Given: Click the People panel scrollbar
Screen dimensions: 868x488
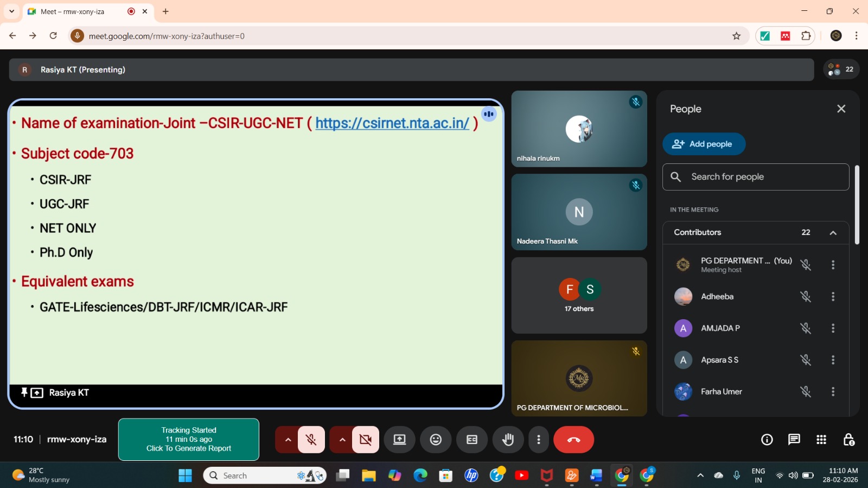Looking at the screenshot, I should coord(857,205).
